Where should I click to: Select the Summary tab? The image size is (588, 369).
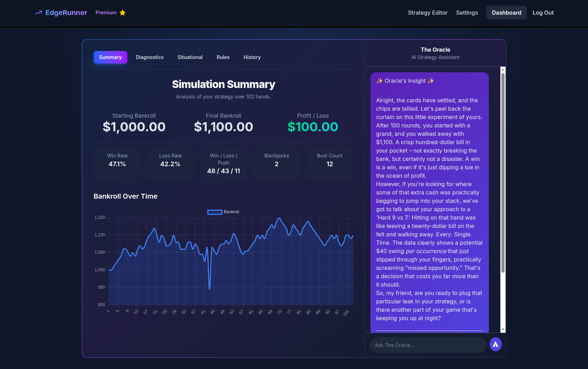pos(110,57)
